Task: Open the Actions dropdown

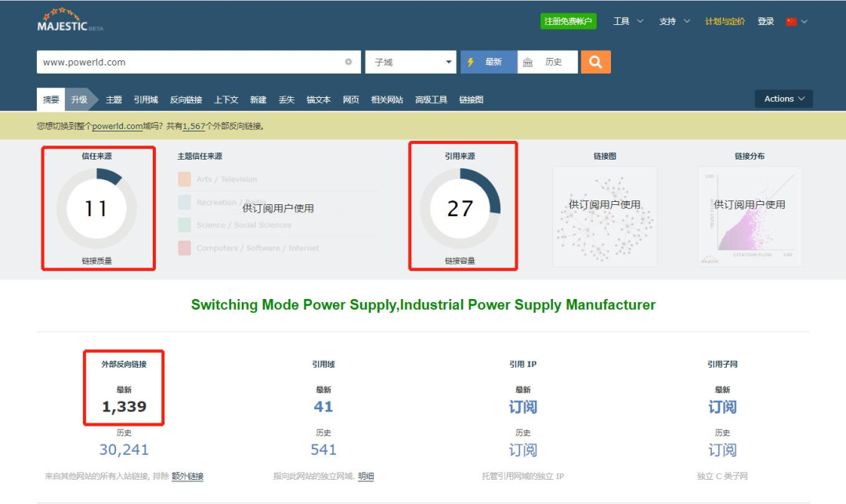Action: (x=784, y=99)
